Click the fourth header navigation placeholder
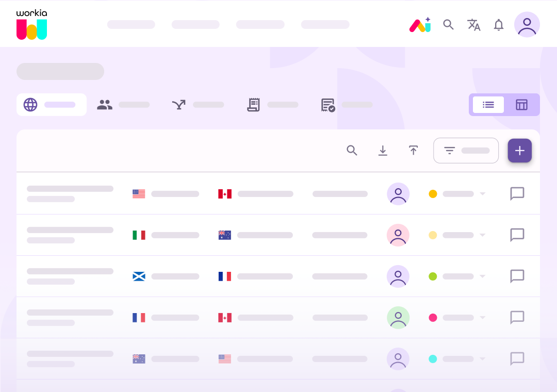The image size is (557, 392). point(325,25)
